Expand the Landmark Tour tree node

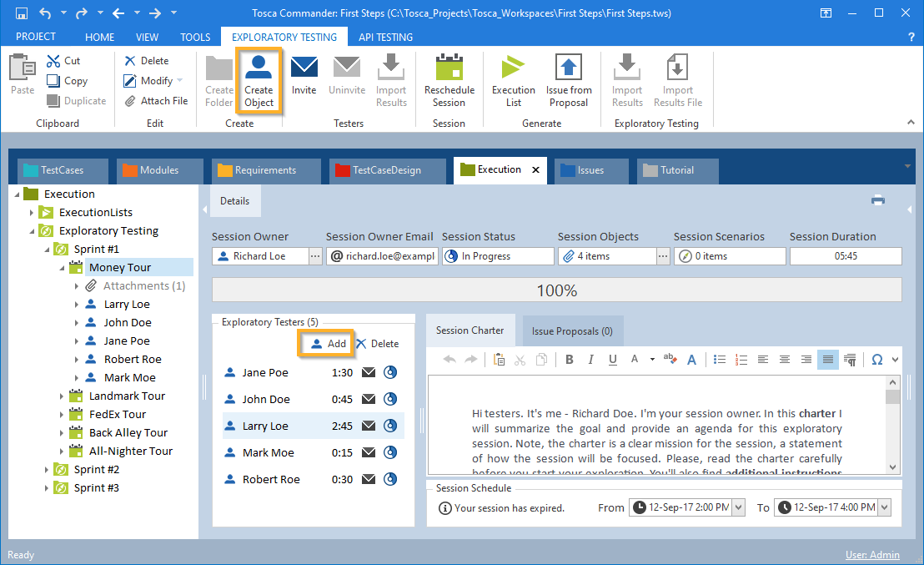tap(62, 396)
